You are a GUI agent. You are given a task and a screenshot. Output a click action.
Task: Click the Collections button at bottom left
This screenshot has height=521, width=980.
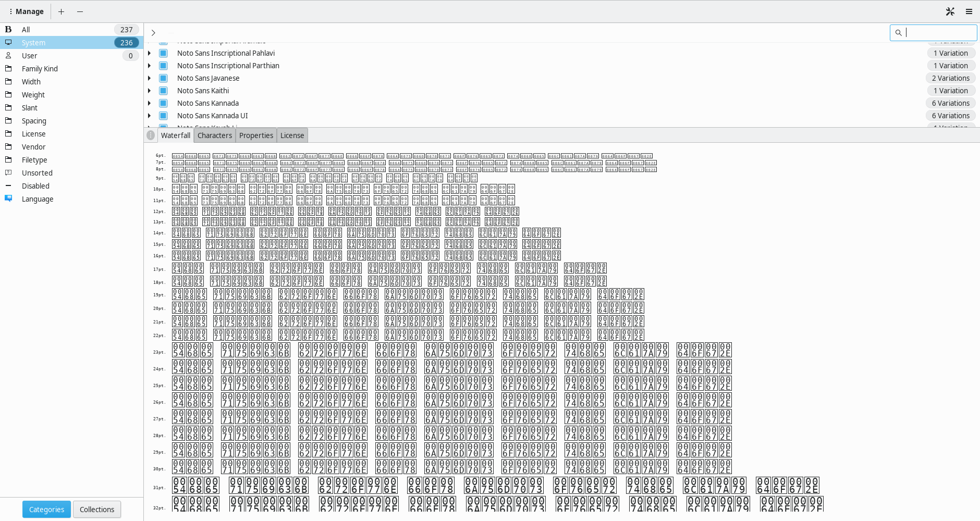[96, 509]
